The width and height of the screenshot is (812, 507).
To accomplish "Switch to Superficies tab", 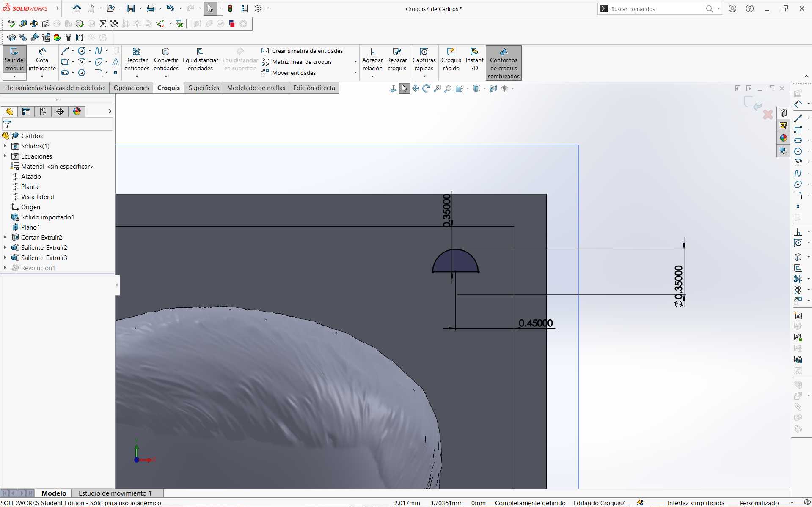I will [x=204, y=88].
